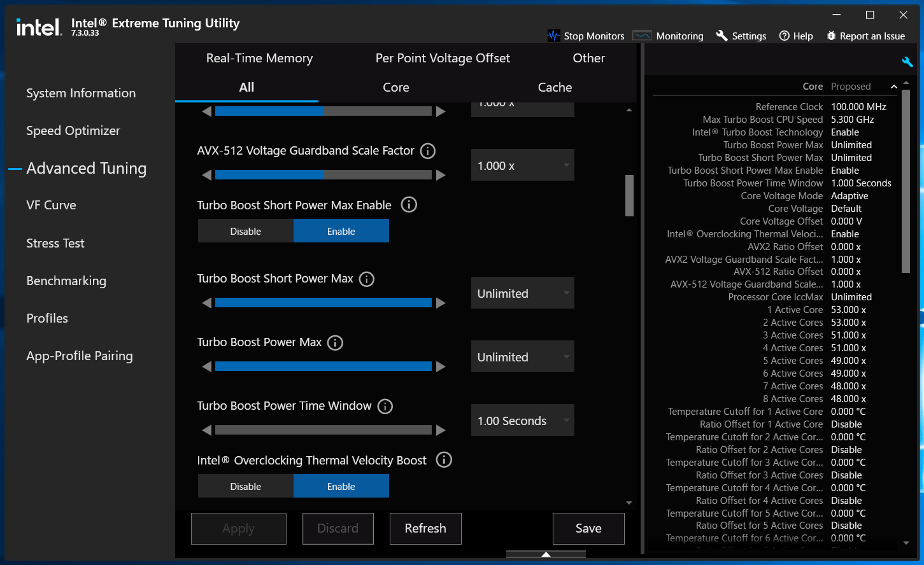The image size is (924, 565).
Task: Open App-Profile Pairing section
Action: (x=80, y=356)
